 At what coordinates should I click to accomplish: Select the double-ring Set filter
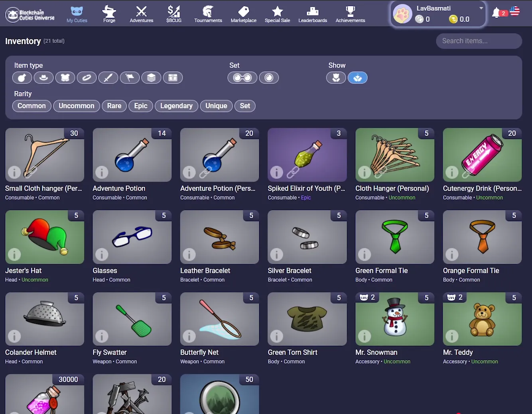tap(242, 78)
